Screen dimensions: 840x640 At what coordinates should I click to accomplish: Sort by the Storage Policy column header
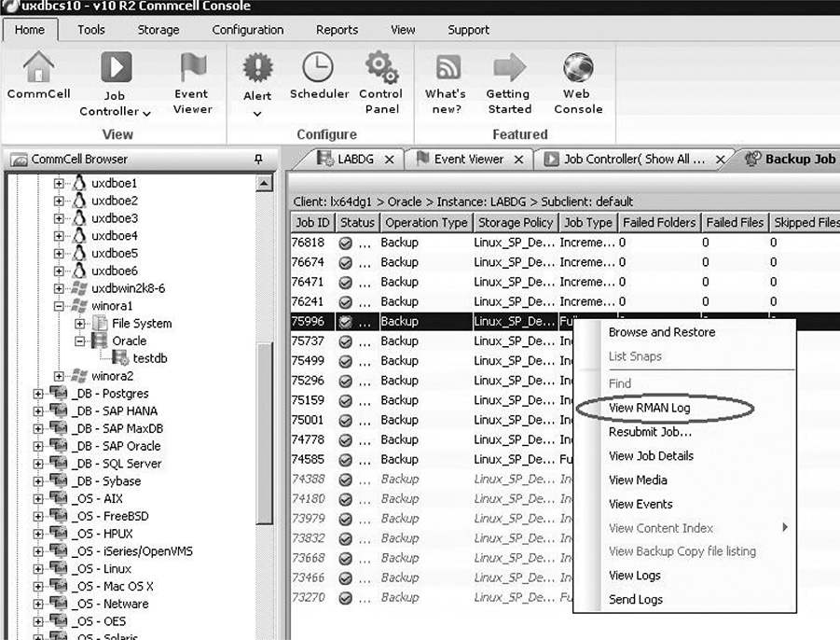(516, 222)
